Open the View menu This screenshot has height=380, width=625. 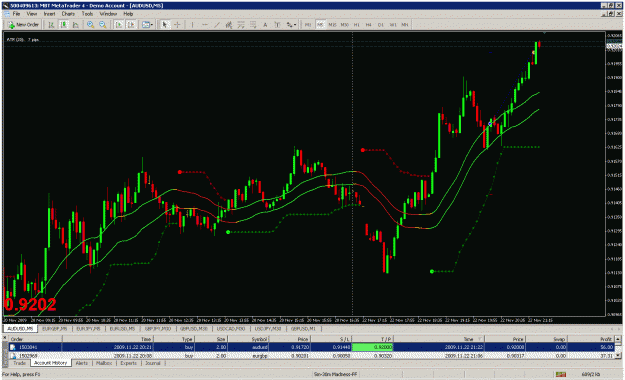coord(32,14)
